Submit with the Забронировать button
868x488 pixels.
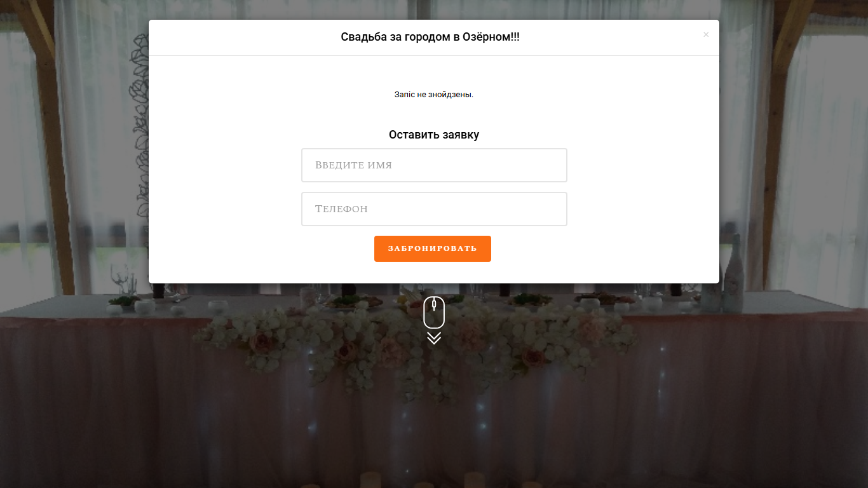tap(433, 248)
